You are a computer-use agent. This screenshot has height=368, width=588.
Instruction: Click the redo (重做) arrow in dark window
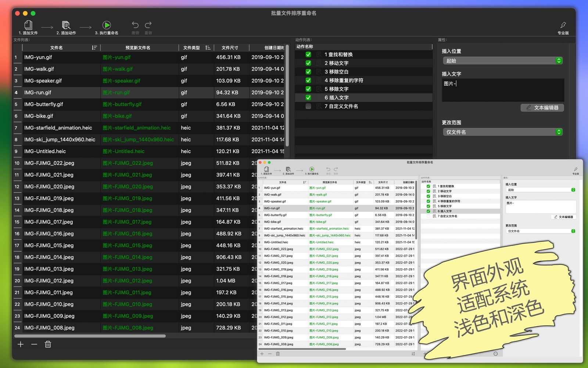click(x=148, y=25)
